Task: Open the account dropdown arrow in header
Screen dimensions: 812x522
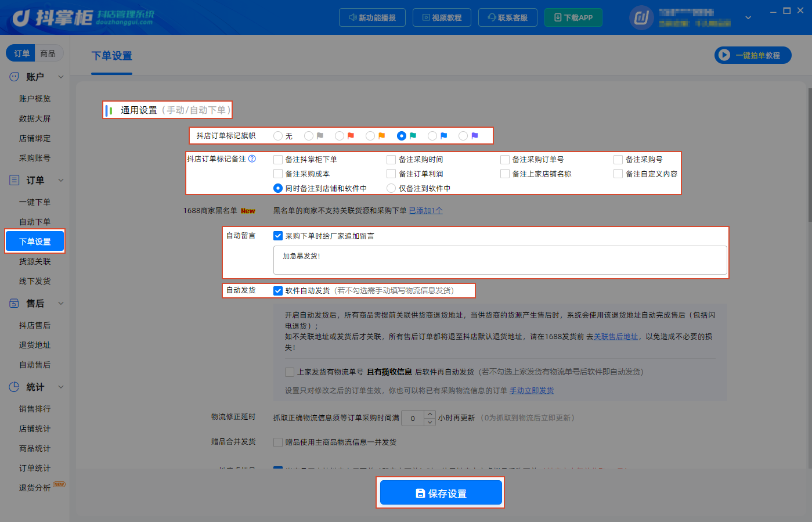Action: point(748,17)
